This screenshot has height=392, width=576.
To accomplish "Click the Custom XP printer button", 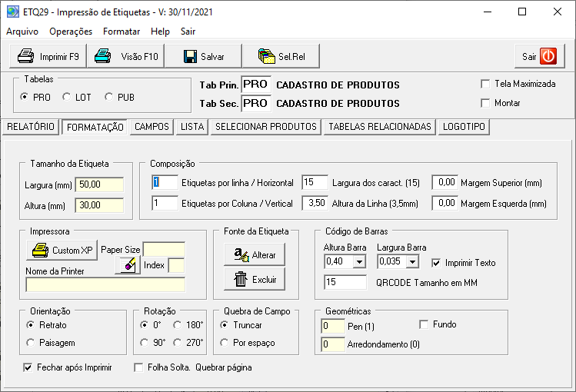I will [x=62, y=251].
